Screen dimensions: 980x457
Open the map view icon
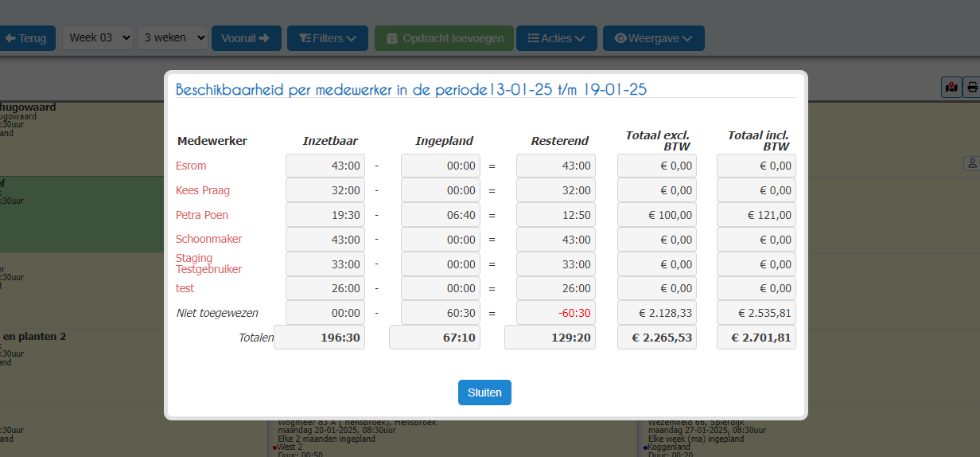tap(951, 88)
